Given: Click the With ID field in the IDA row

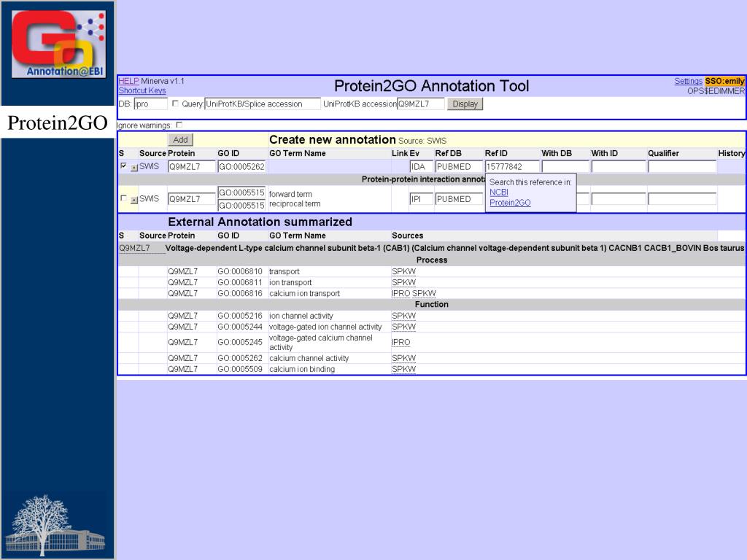Looking at the screenshot, I should (619, 167).
